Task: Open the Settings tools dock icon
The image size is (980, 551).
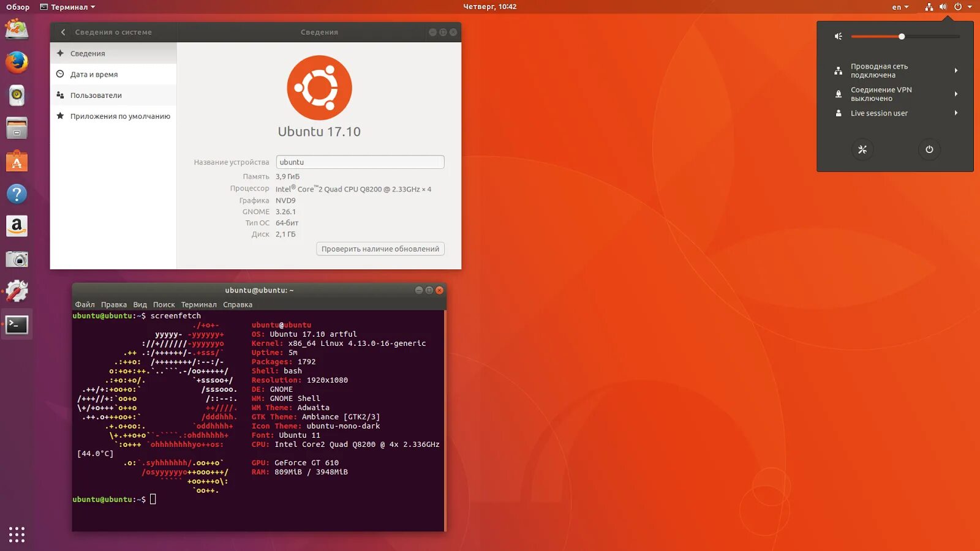Action: pyautogui.click(x=17, y=291)
